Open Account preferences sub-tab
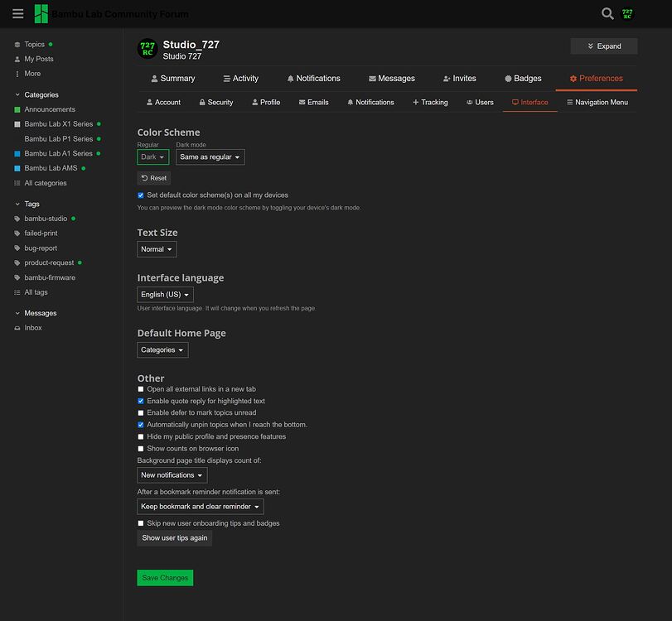This screenshot has height=621, width=672. pyautogui.click(x=163, y=103)
